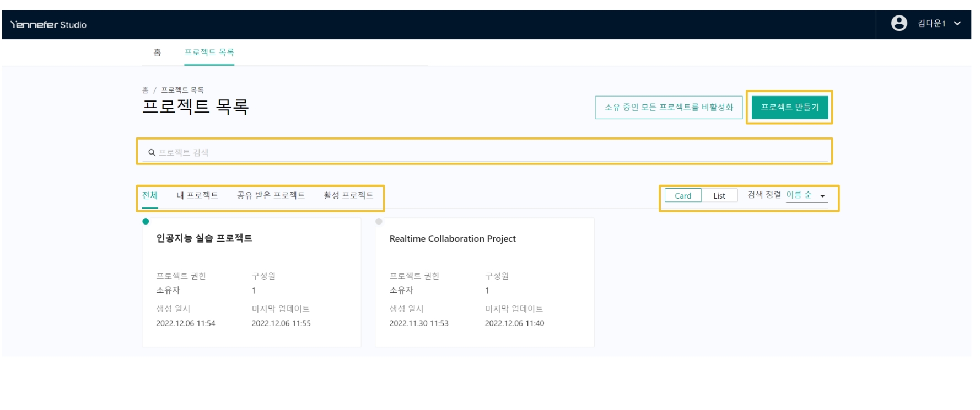Viewport: 980px width, 410px height.
Task: Click gray status dot on Realtime Collaboration Project
Action: tap(379, 221)
